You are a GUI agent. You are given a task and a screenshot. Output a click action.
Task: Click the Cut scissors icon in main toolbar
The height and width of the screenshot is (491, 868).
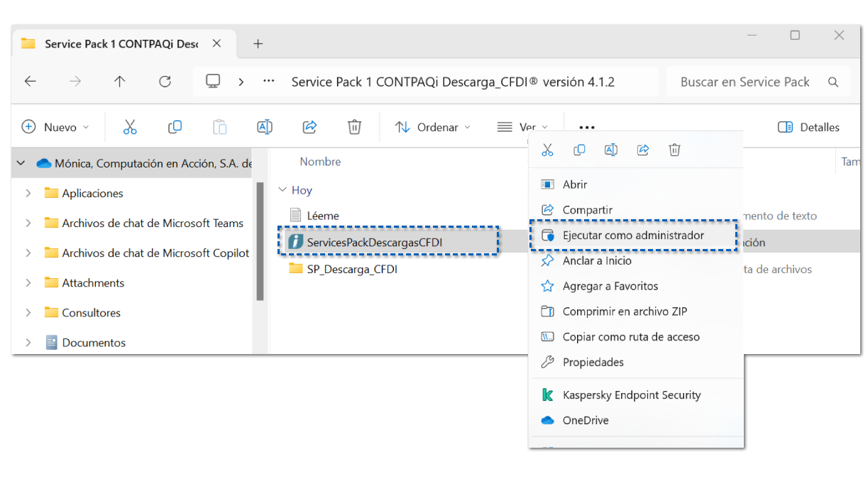(x=129, y=127)
